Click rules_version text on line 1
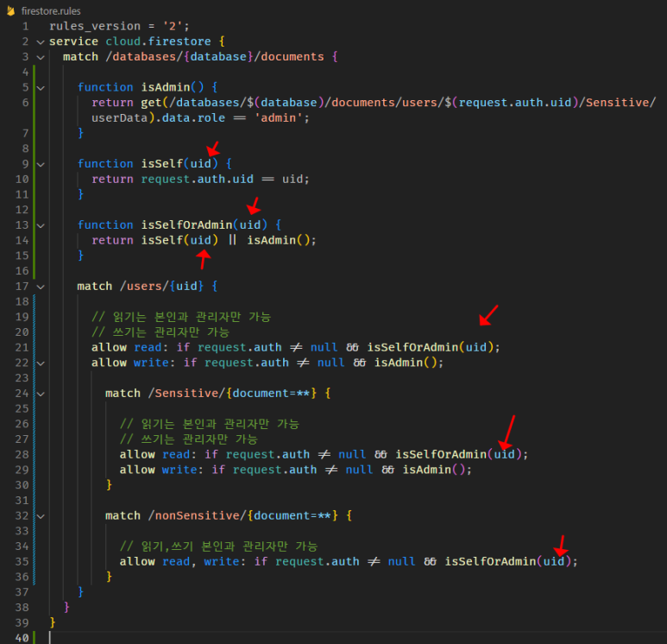This screenshot has width=667, height=644. pyautogui.click(x=94, y=27)
